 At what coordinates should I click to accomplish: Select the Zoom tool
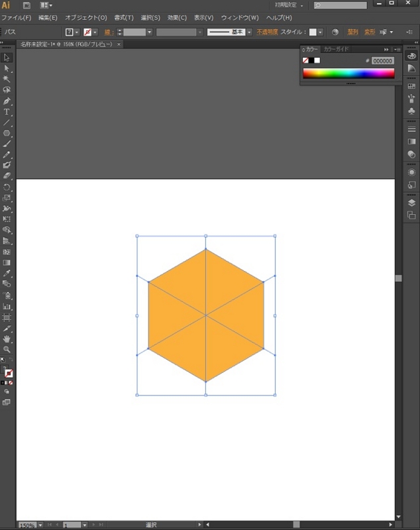click(x=7, y=350)
